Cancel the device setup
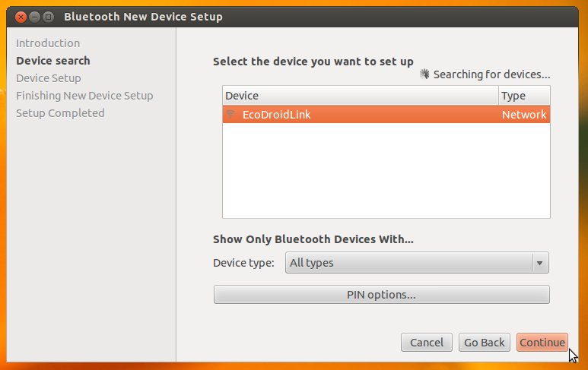Viewport: 588px width, 370px height. click(427, 343)
